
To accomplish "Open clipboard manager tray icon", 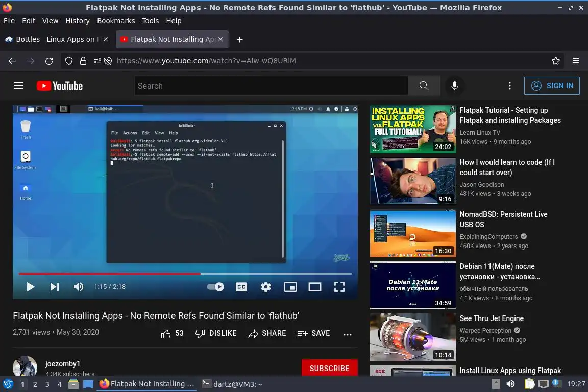I will pos(529,384).
